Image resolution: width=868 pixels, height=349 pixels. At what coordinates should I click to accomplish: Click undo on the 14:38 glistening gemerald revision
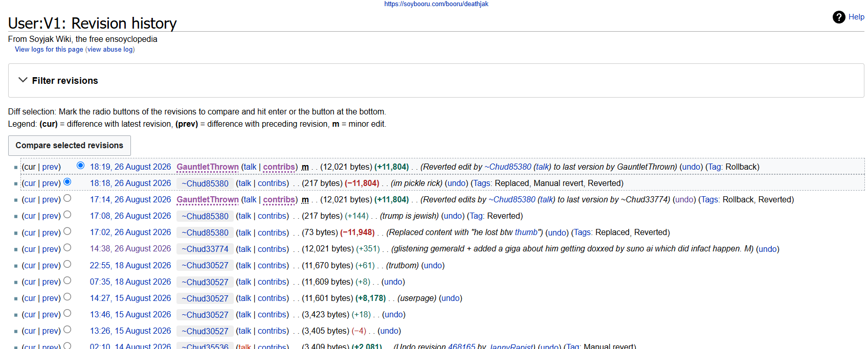tap(768, 249)
